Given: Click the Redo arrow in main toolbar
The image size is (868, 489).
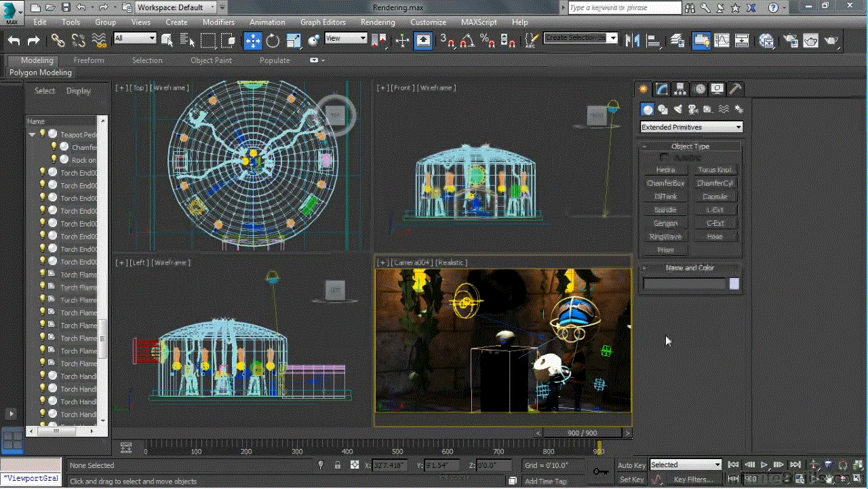Looking at the screenshot, I should pyautogui.click(x=33, y=41).
